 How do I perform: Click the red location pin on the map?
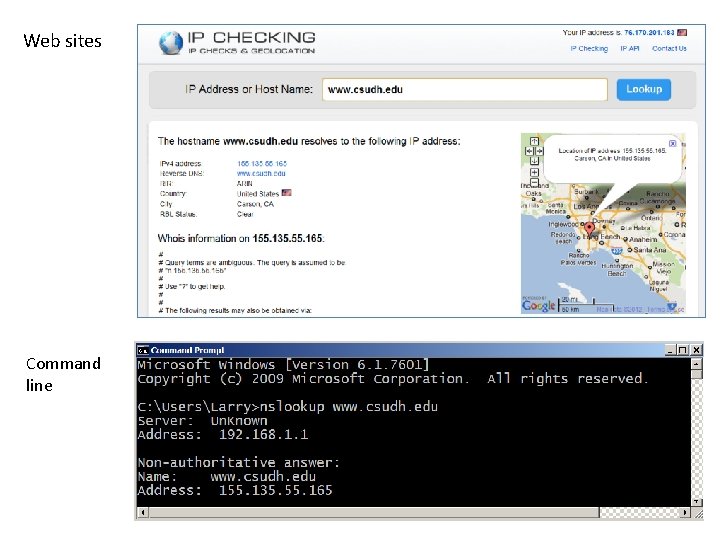click(590, 229)
